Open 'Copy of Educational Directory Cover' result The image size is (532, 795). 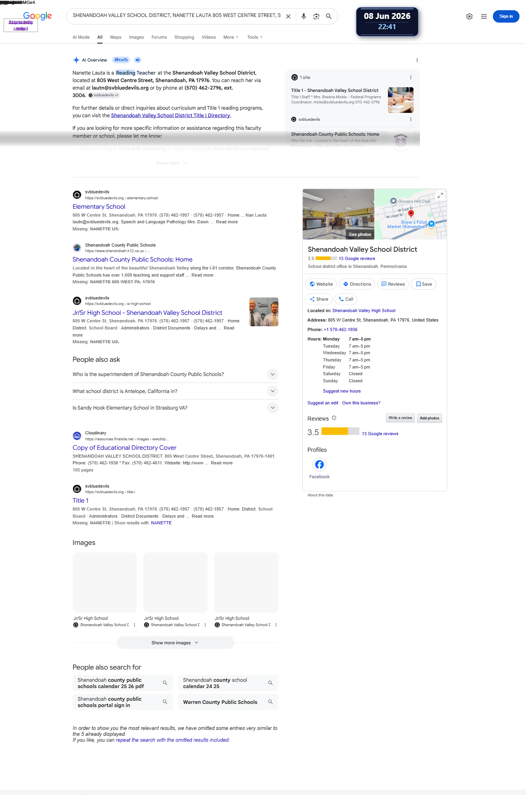tap(124, 448)
